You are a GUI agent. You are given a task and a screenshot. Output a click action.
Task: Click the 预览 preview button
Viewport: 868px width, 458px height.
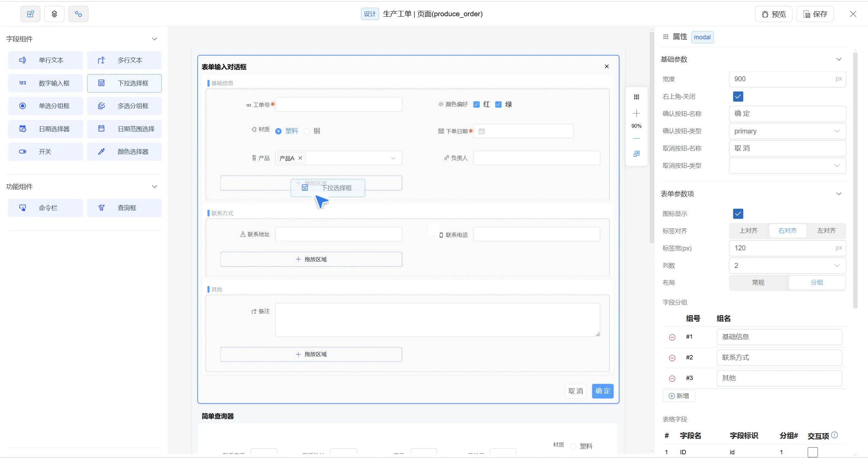coord(773,14)
